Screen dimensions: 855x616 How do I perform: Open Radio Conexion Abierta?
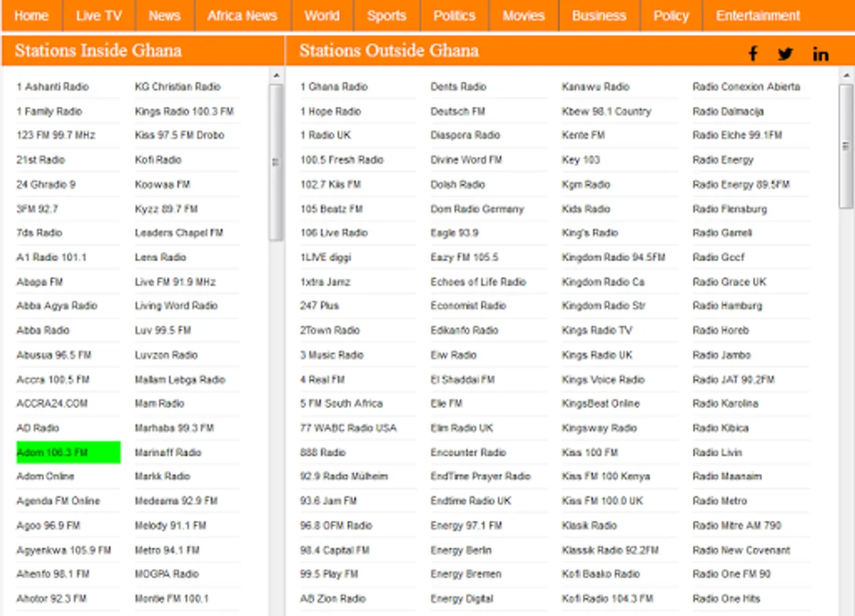click(746, 87)
